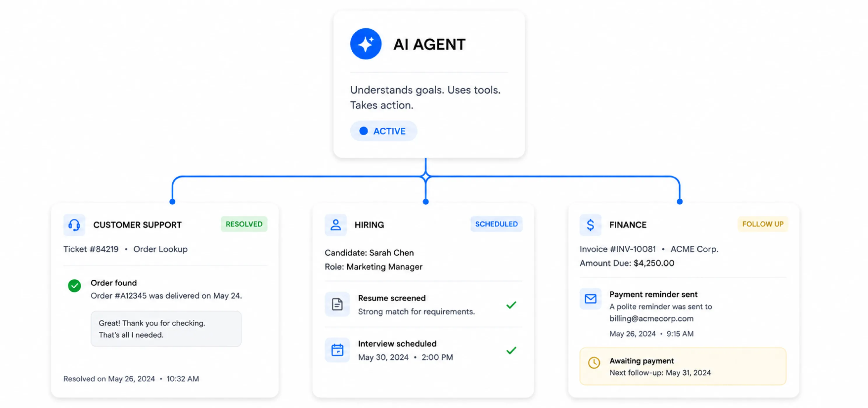
Task: Select Ticket #84219 text
Action: (91, 249)
